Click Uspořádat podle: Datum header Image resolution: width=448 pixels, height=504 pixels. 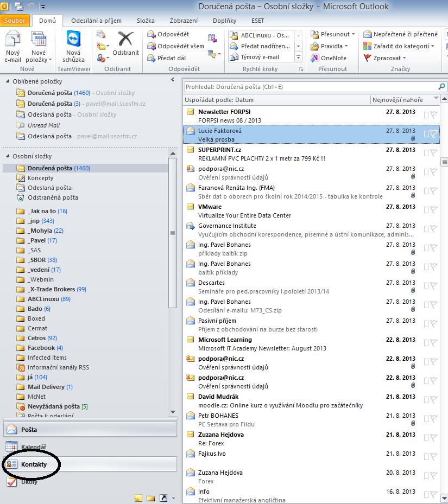(x=219, y=100)
